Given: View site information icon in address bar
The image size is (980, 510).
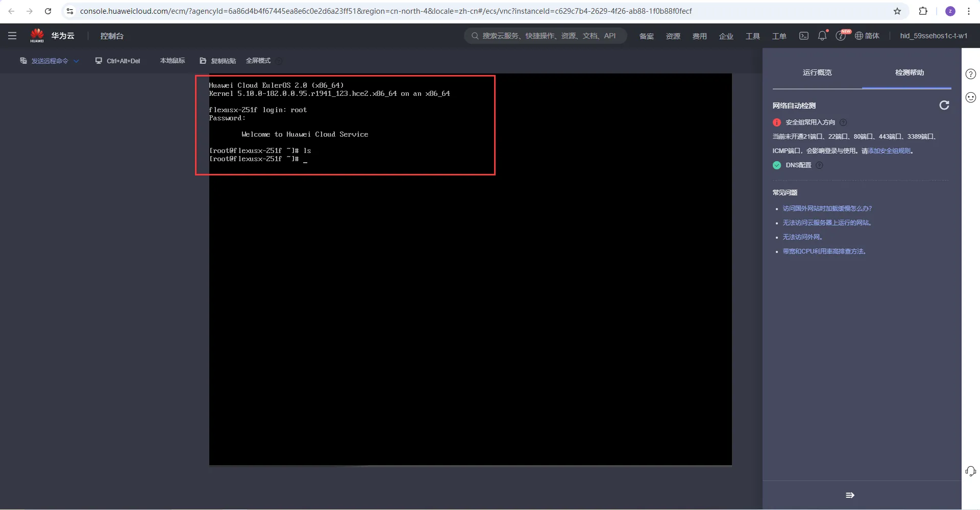Looking at the screenshot, I should pyautogui.click(x=70, y=11).
